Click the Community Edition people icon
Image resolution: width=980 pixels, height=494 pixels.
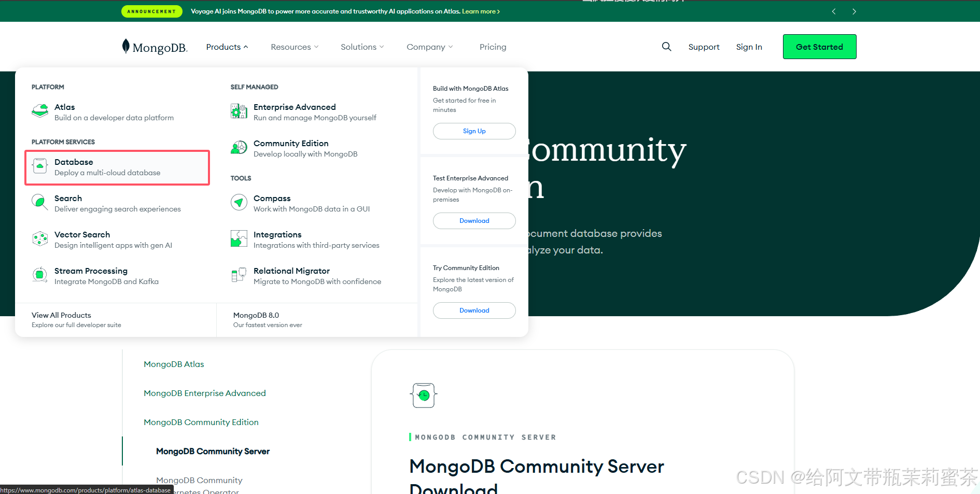pos(239,148)
